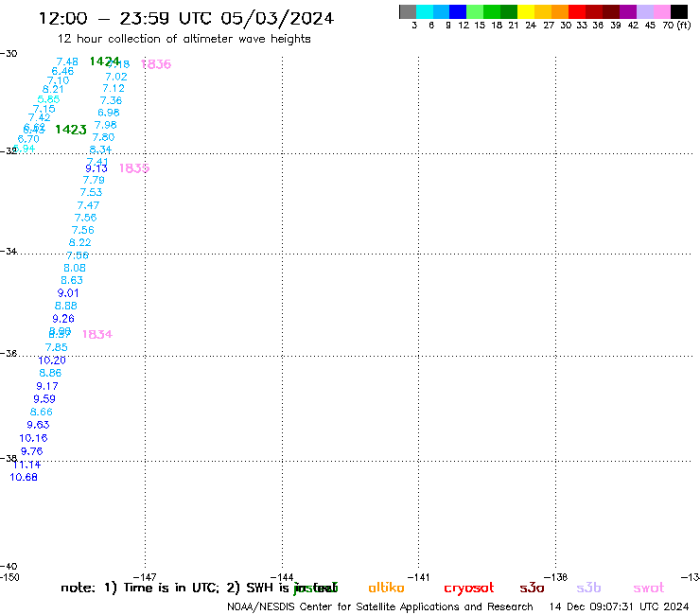Click the longitude axis label '-147'

click(x=145, y=577)
